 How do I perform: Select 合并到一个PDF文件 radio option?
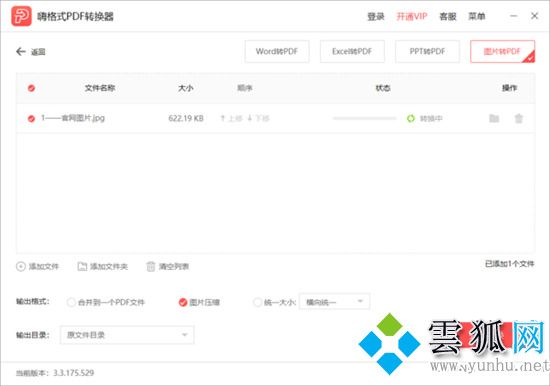(71, 302)
